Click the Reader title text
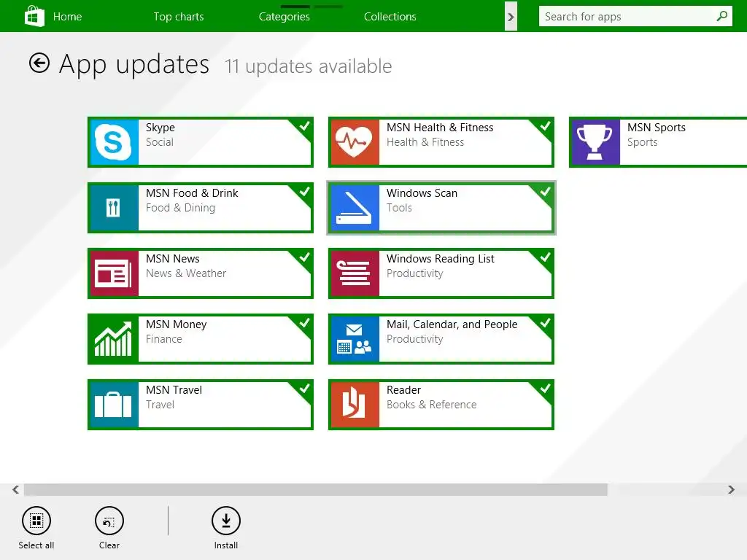The image size is (747, 560). 403,390
